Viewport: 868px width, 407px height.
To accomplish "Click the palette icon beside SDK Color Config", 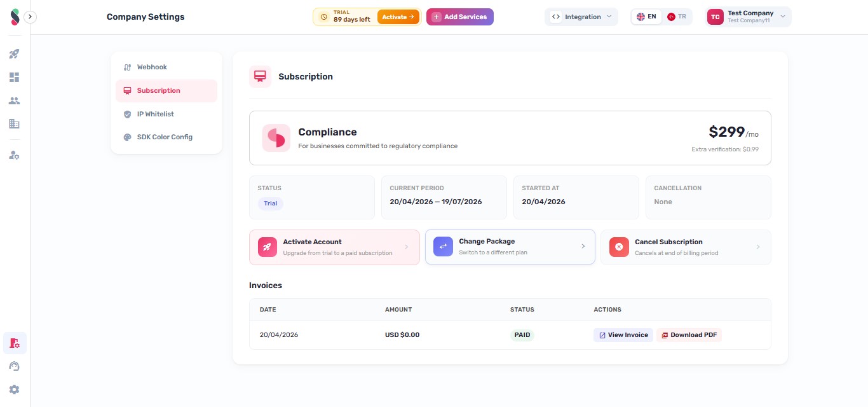I will coord(127,137).
